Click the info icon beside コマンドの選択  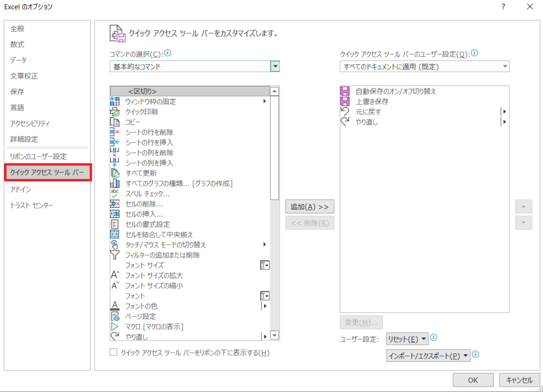168,53
